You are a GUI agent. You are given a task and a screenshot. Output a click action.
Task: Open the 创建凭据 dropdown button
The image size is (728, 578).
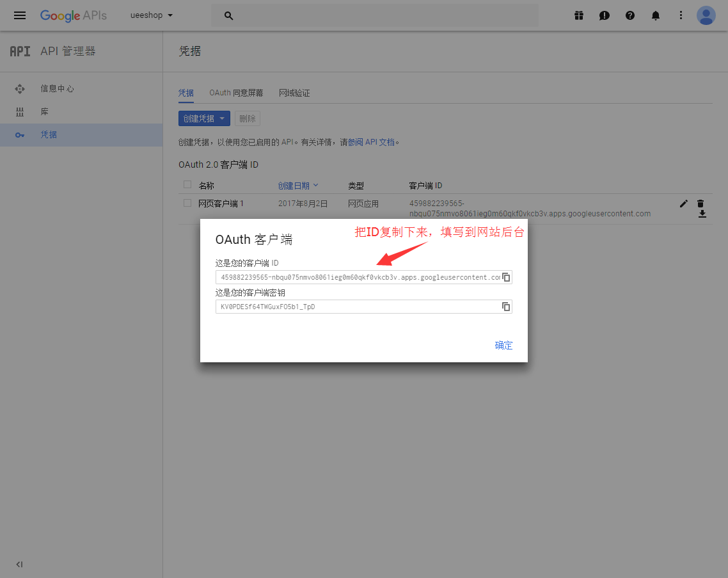point(204,118)
